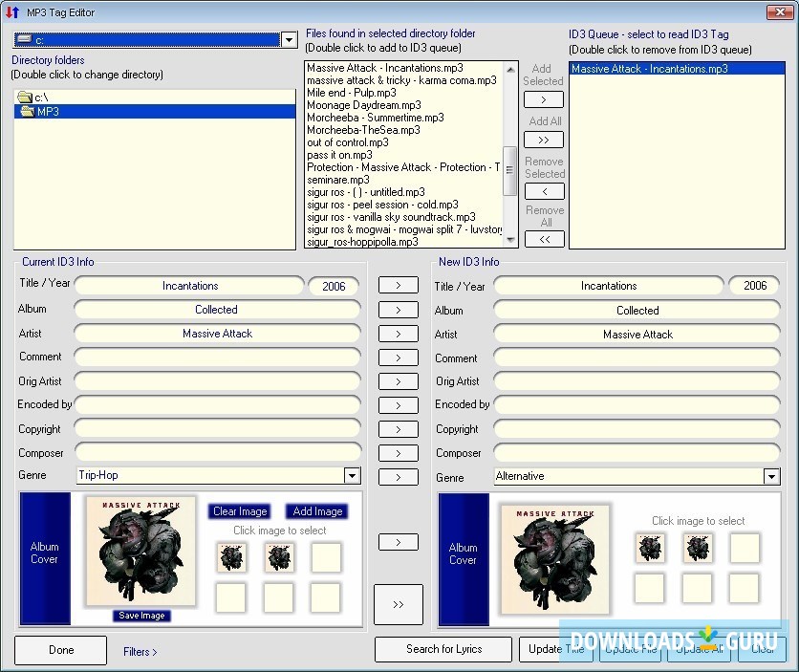
Task: Click Search for Lyrics
Action: point(443,649)
